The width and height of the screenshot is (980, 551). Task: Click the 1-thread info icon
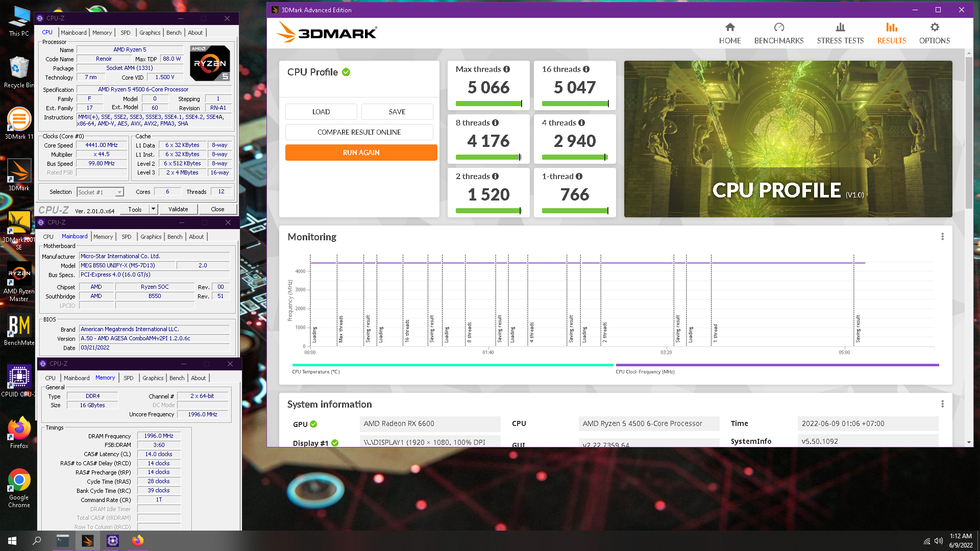tap(579, 177)
